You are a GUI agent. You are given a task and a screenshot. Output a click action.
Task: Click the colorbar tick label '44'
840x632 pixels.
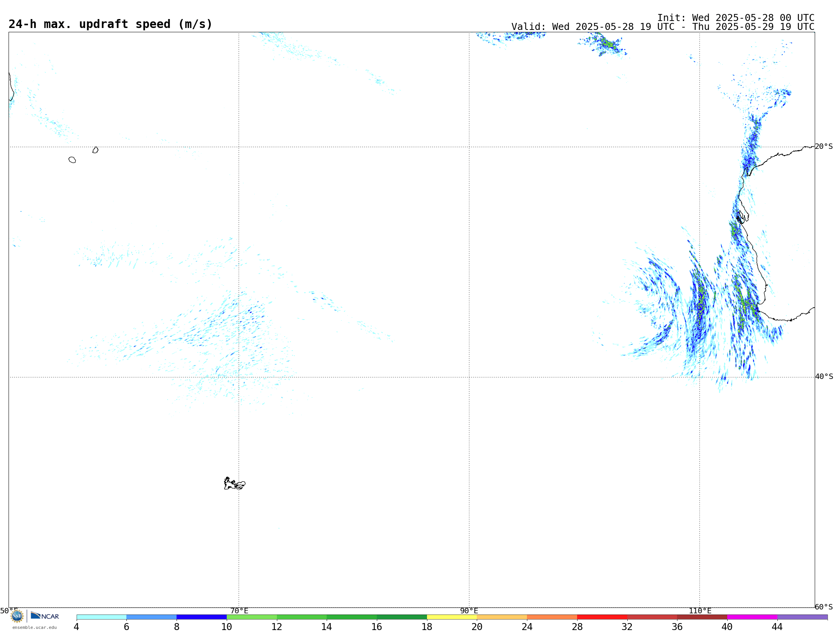click(777, 627)
